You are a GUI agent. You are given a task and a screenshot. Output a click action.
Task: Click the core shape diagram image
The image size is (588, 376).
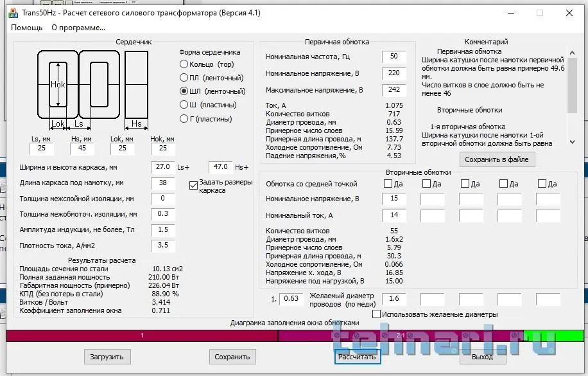coord(92,90)
